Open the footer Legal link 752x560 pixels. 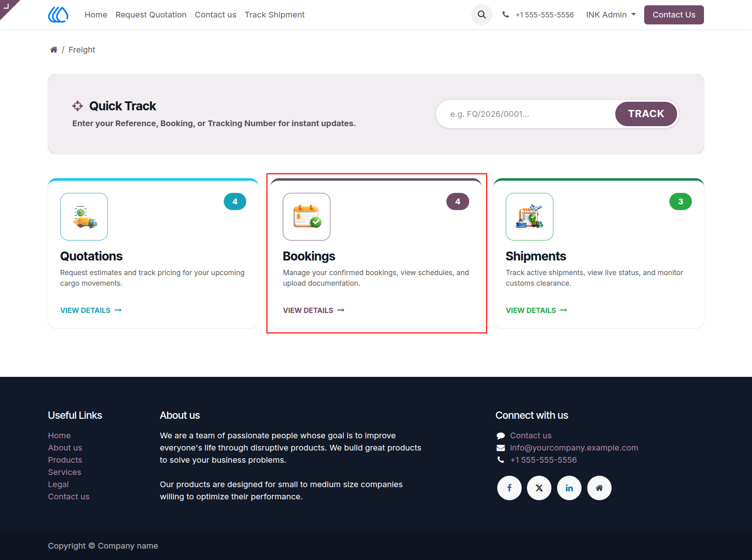click(58, 484)
